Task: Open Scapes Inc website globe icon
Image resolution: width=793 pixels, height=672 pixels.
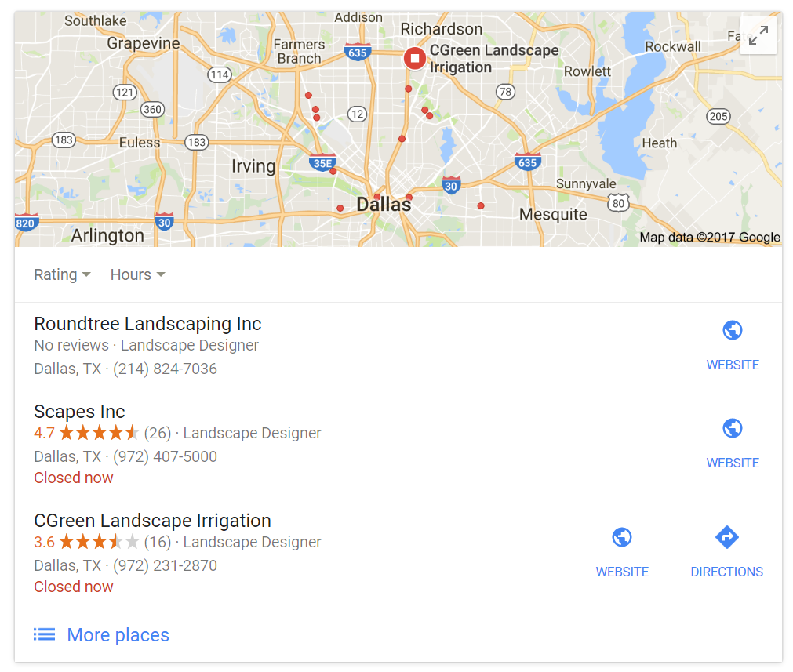Action: tap(733, 429)
